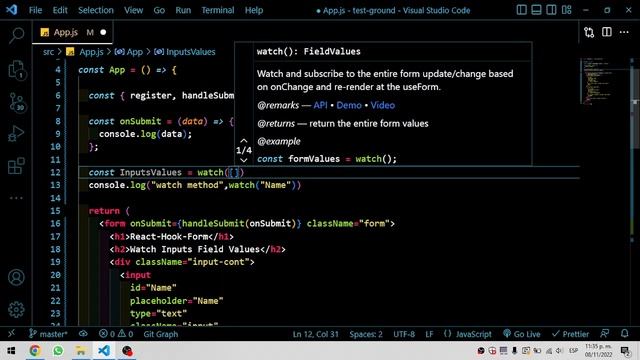Open More Actions ellipsis of the editor
Viewport: 640px width, 360px height.
click(624, 32)
